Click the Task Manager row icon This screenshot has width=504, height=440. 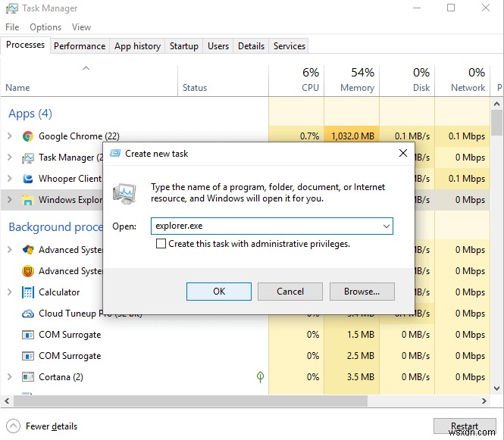click(27, 158)
